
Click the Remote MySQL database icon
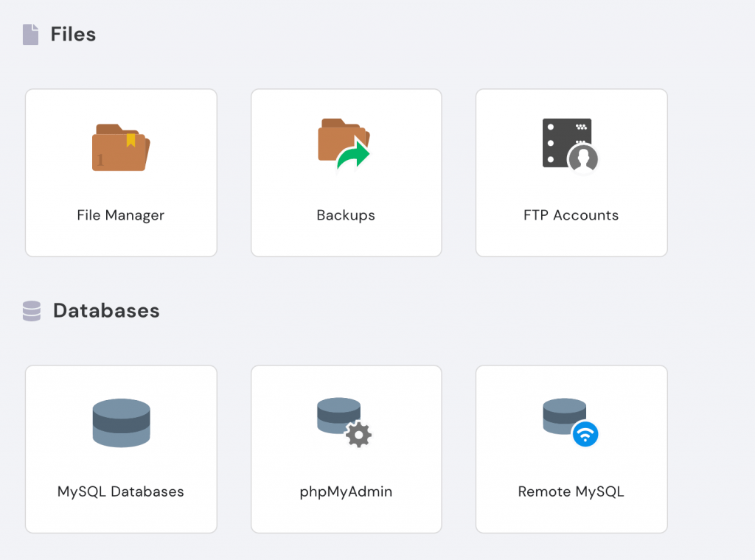[564, 416]
